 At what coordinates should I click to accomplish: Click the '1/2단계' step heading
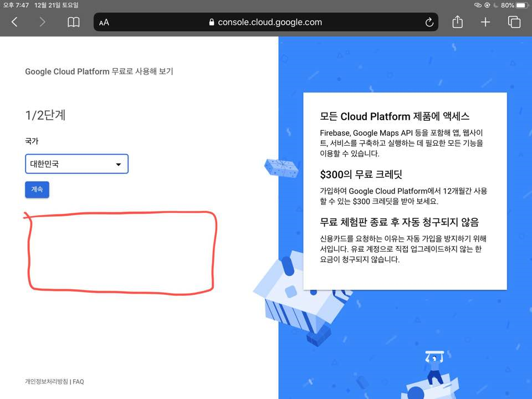pyautogui.click(x=45, y=115)
